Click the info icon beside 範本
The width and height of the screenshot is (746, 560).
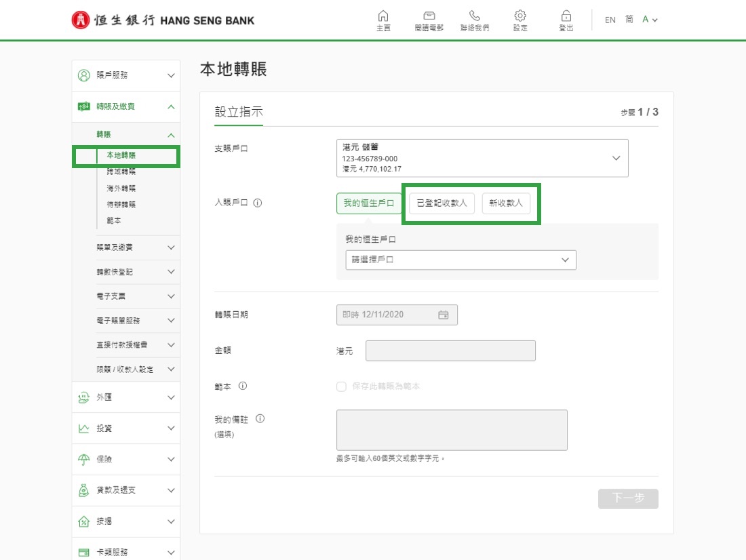tap(243, 386)
